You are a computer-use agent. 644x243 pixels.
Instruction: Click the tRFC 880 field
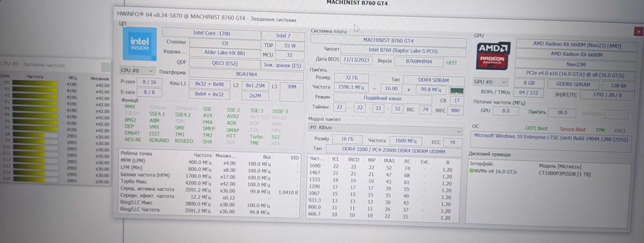[455, 111]
